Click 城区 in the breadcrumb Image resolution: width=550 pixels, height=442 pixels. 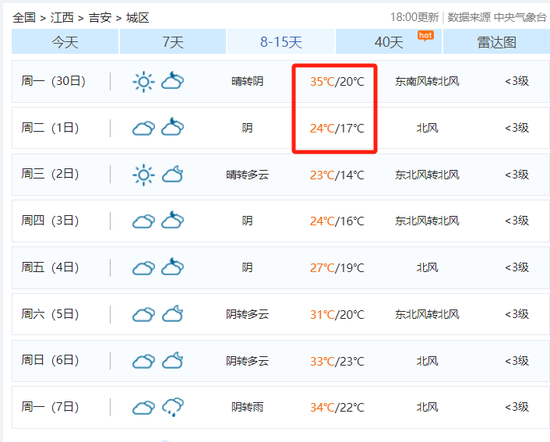[x=138, y=18]
